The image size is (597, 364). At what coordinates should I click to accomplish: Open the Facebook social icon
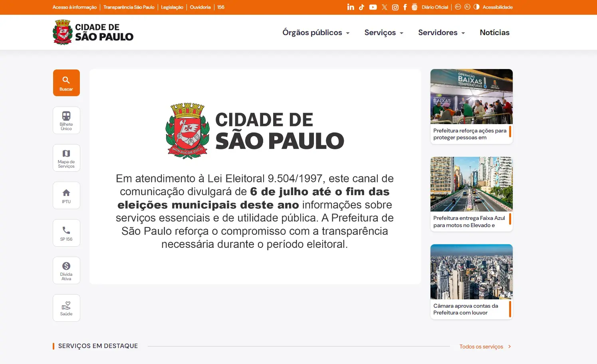tap(405, 7)
